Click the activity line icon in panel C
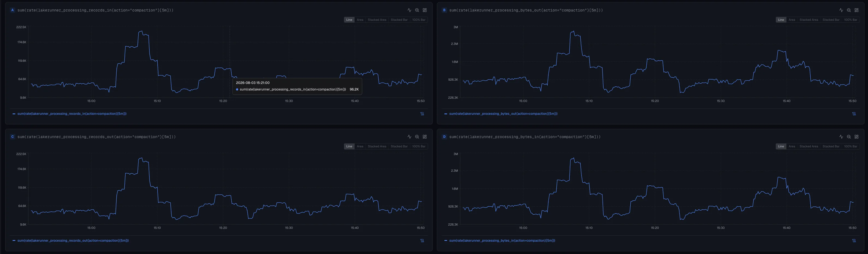Screen dimensions: 868x254 tap(409, 137)
